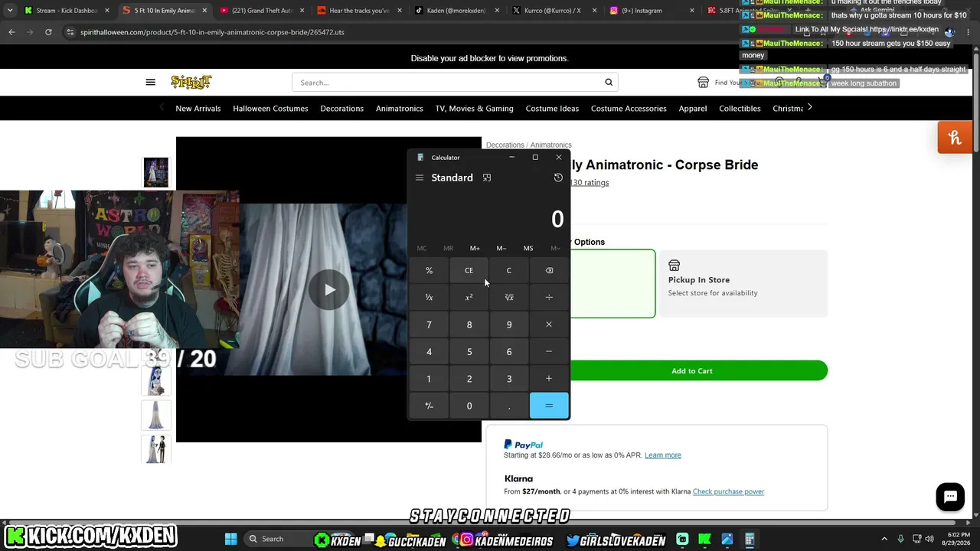Click the backspace key in Calculator
The height and width of the screenshot is (551, 980).
click(549, 270)
